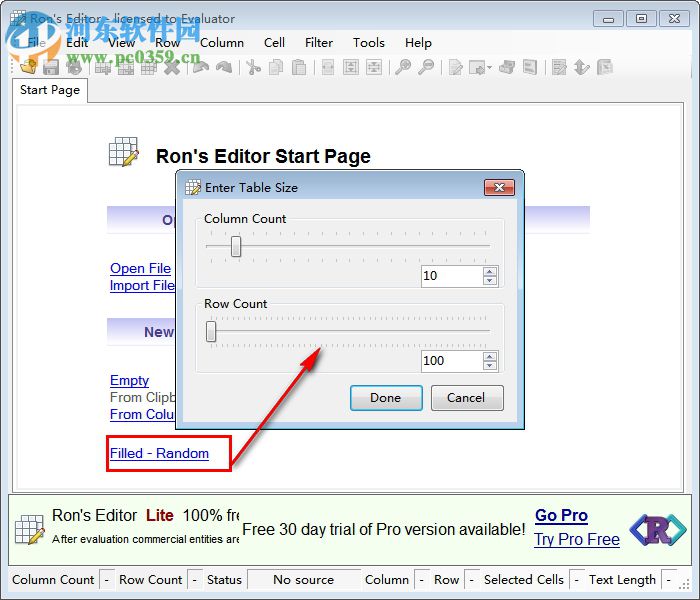Decrease Column Count with the down arrow
This screenshot has height=600, width=700.
pyautogui.click(x=490, y=281)
